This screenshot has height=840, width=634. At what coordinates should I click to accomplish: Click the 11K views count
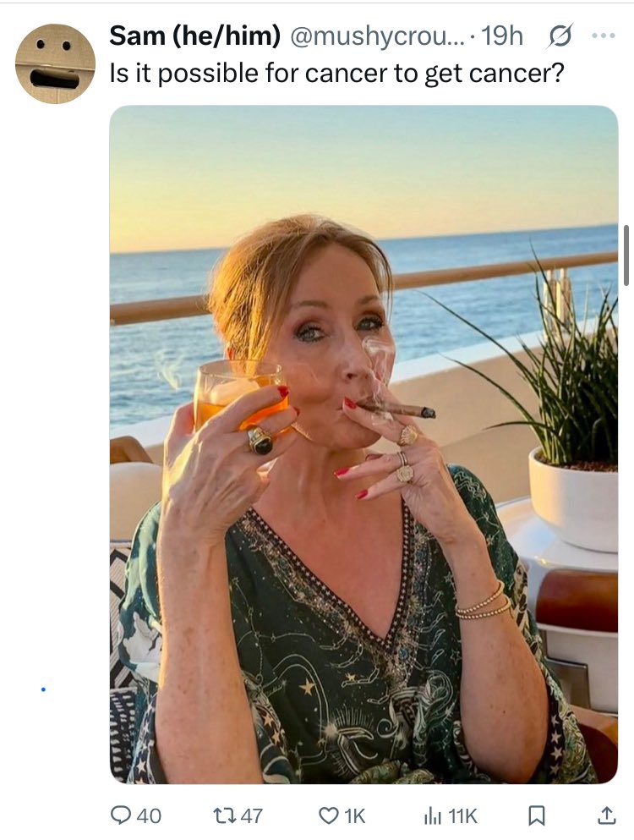[462, 816]
